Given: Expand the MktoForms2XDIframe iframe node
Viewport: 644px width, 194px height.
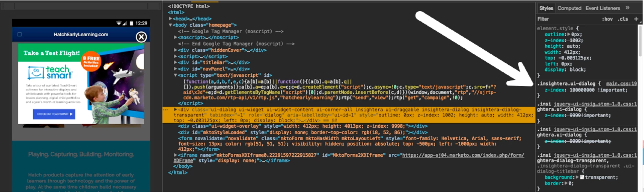Looking at the screenshot, I should pyautogui.click(x=176, y=155).
